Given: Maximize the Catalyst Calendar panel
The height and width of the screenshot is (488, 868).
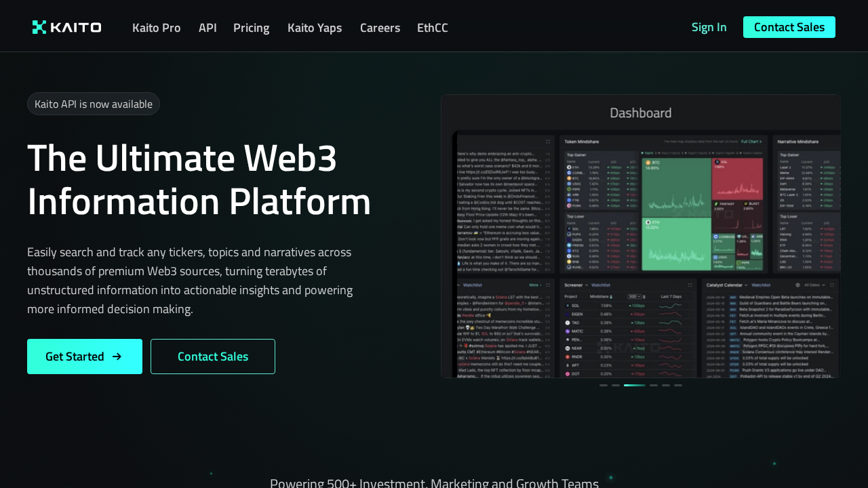Looking at the screenshot, I should click(x=831, y=285).
